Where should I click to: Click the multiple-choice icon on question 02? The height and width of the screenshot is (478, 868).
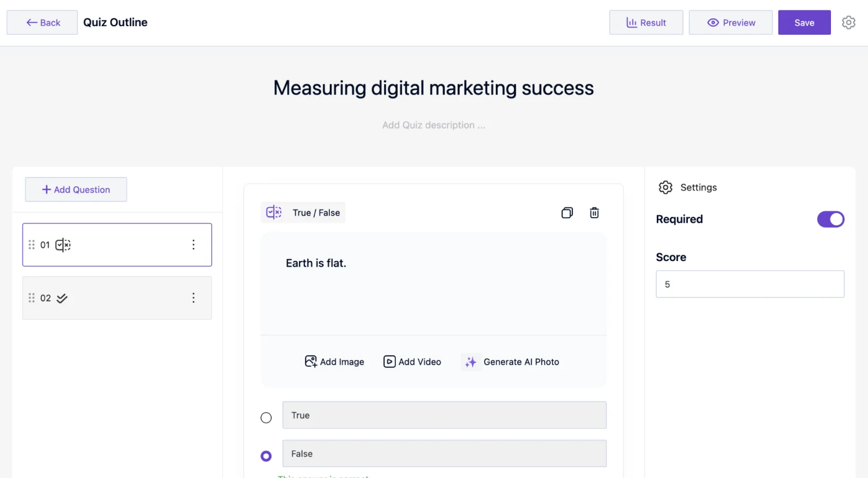(62, 298)
